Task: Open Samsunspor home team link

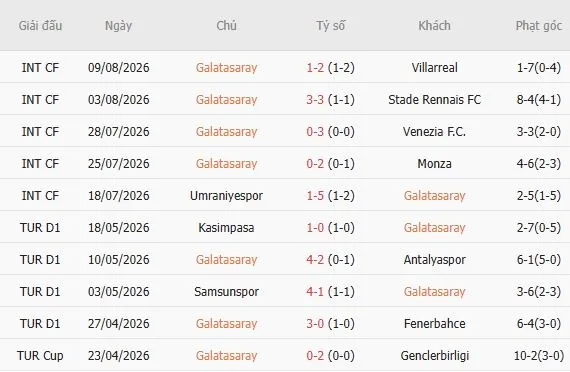Action: [226, 292]
